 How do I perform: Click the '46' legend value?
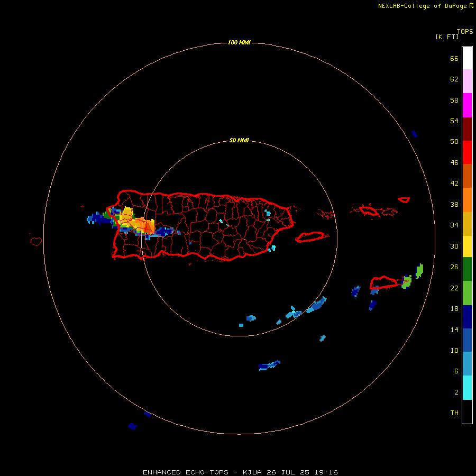click(x=454, y=163)
